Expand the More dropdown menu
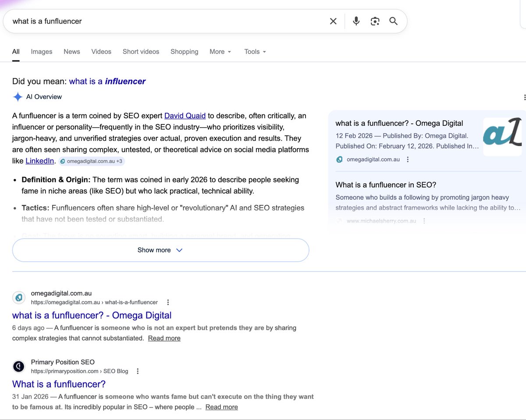 coord(220,52)
